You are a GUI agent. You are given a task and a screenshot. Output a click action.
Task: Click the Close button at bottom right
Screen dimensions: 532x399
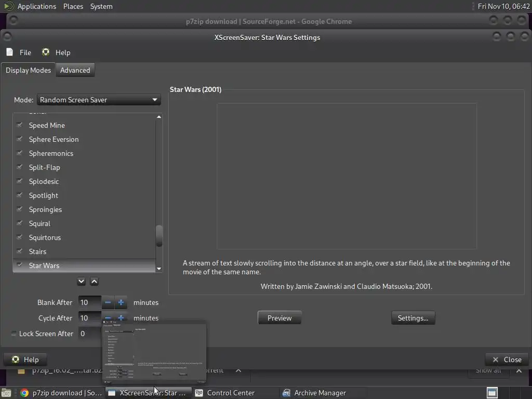tap(507, 360)
